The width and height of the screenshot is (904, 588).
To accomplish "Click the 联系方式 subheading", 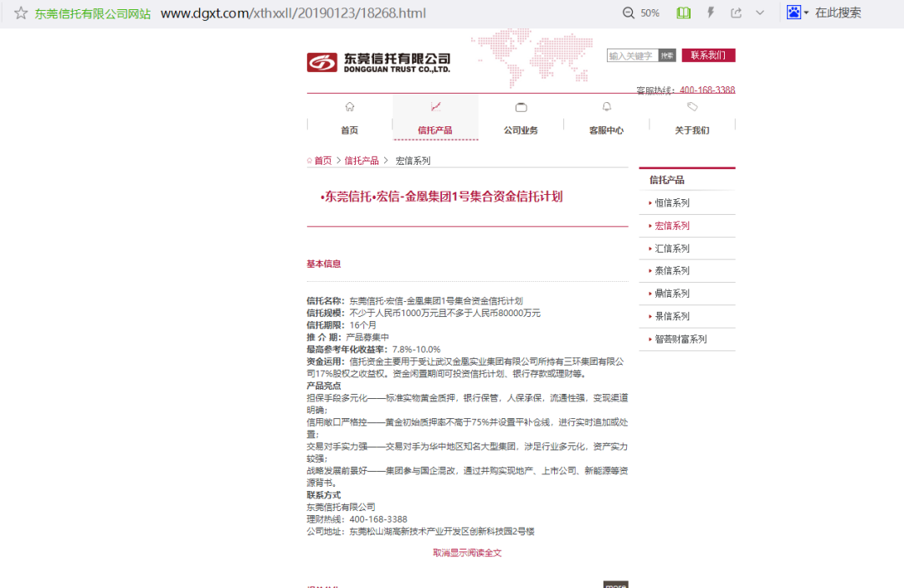I will [323, 495].
